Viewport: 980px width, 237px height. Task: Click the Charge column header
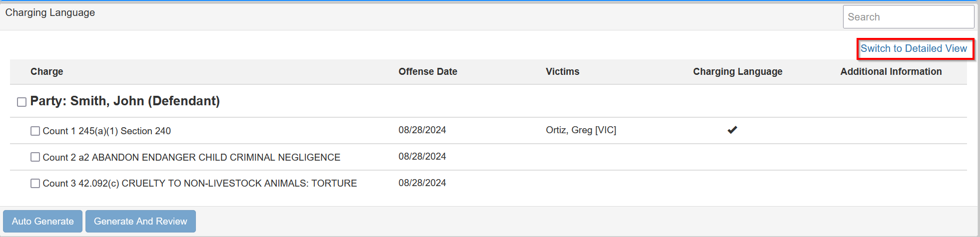pos(47,72)
